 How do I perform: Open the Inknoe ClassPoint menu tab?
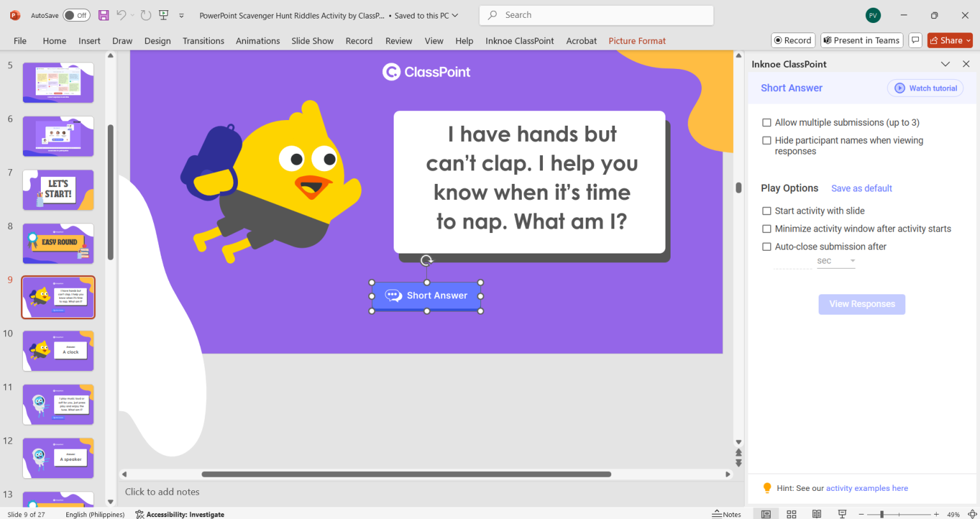[x=519, y=40]
